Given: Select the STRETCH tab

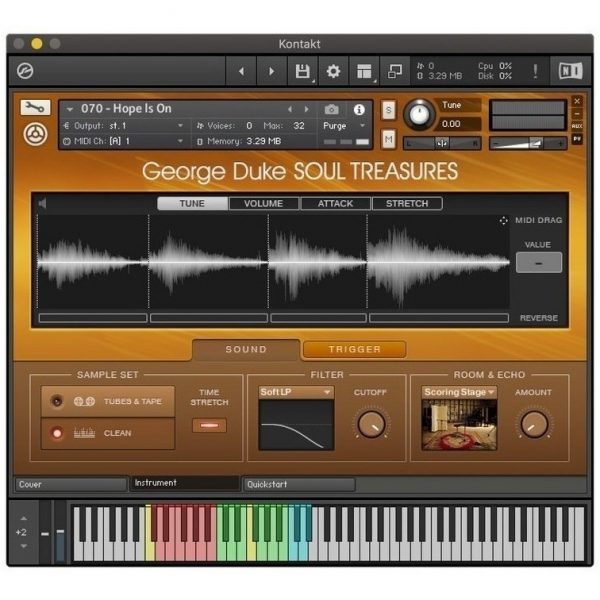Looking at the screenshot, I should [407, 204].
